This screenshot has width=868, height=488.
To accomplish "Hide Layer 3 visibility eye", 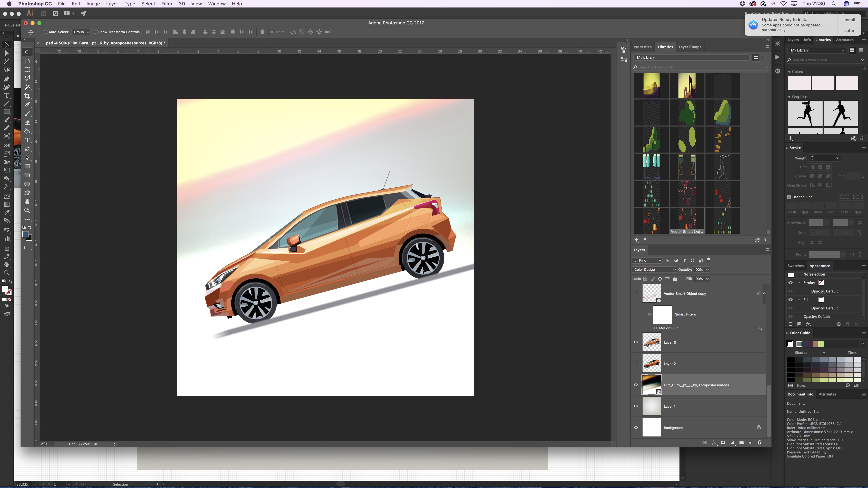I will [636, 342].
